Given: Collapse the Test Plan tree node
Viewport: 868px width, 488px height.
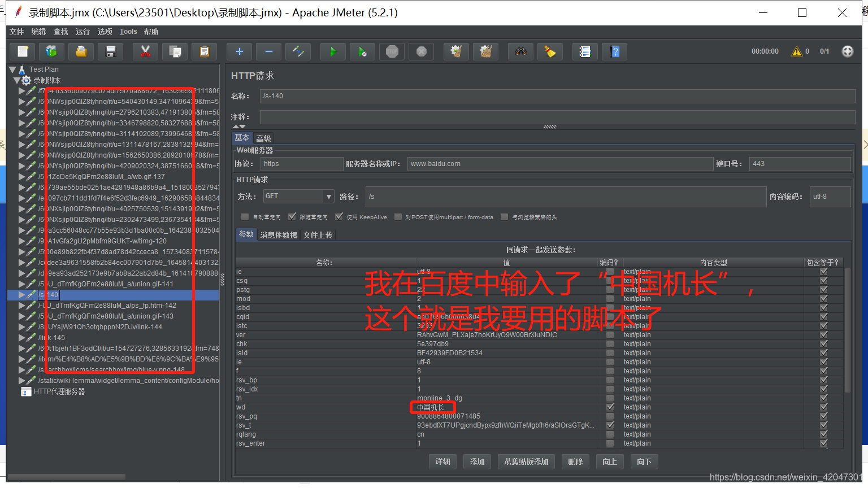Looking at the screenshot, I should coord(12,69).
